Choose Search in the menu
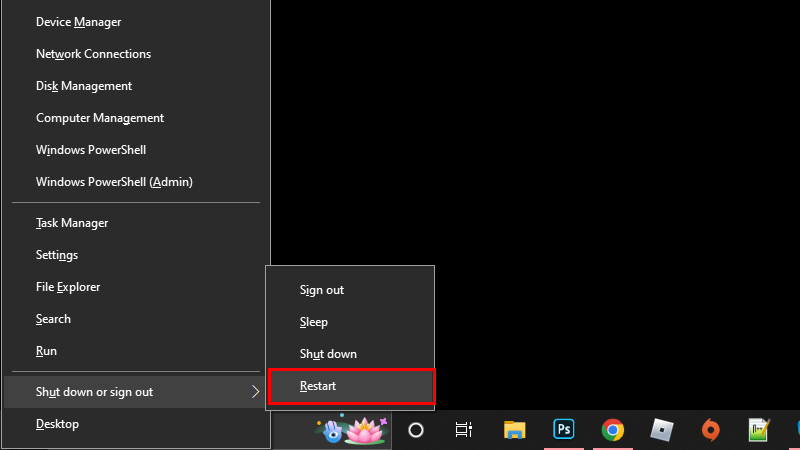The width and height of the screenshot is (800, 450). coord(136,319)
